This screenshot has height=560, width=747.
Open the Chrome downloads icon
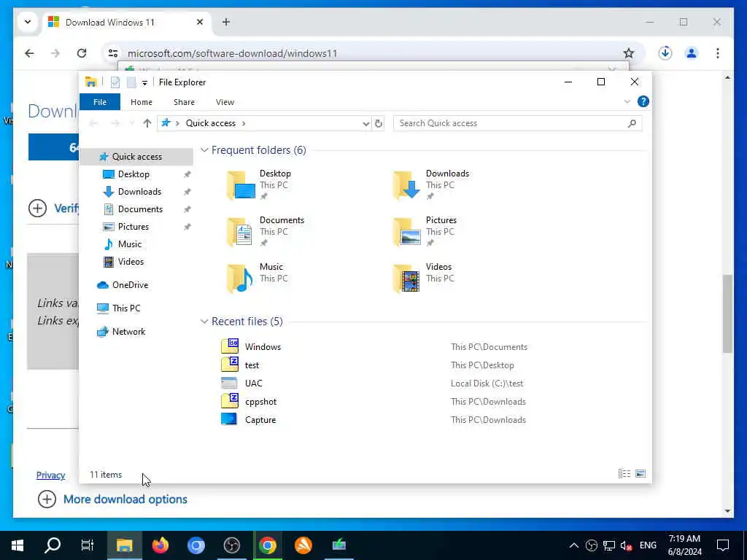point(665,53)
